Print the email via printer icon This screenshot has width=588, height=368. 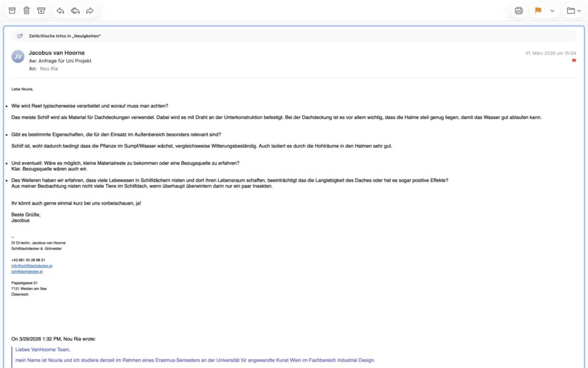click(519, 10)
